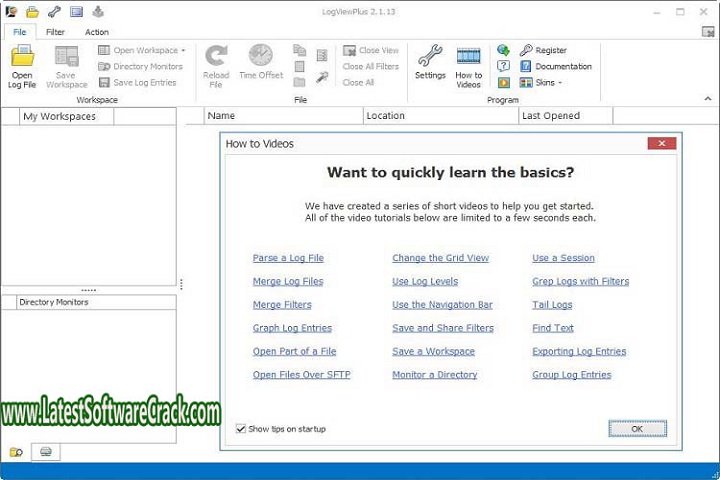Click the Time Offset clock icon
Screen dimensions: 720x480
[260, 58]
